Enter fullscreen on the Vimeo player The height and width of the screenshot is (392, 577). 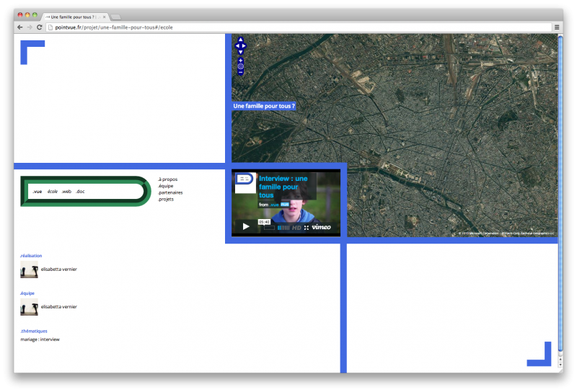point(307,228)
